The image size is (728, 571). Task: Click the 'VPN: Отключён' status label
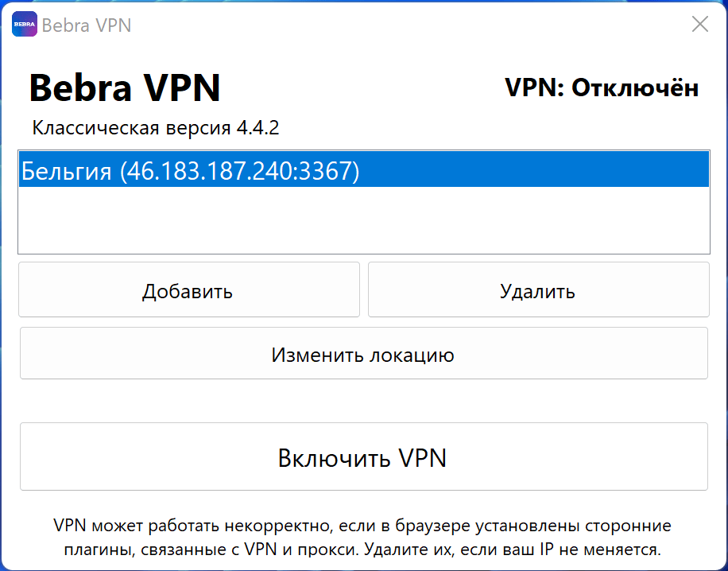click(x=602, y=88)
